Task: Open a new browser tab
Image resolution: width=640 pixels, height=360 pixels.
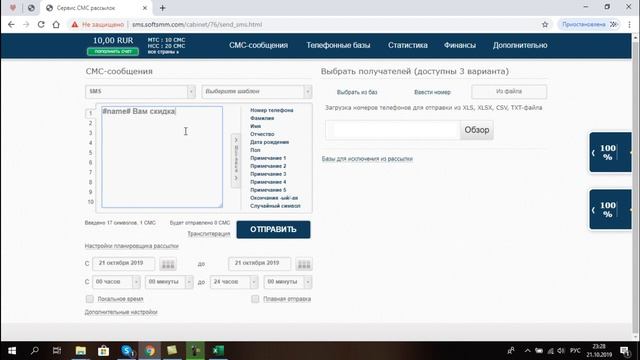Action: (x=162, y=8)
